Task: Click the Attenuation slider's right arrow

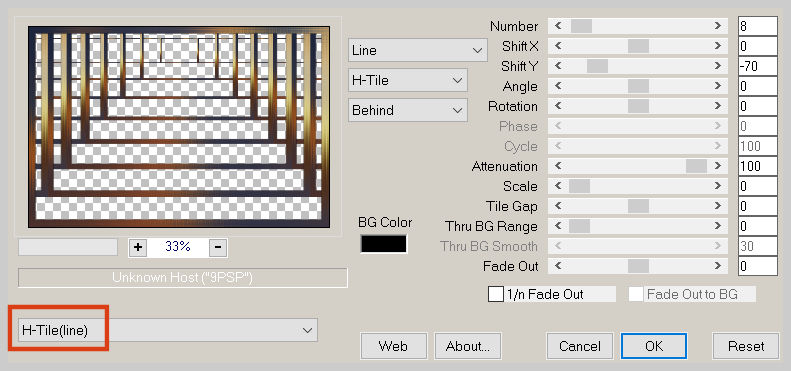Action: click(x=717, y=166)
